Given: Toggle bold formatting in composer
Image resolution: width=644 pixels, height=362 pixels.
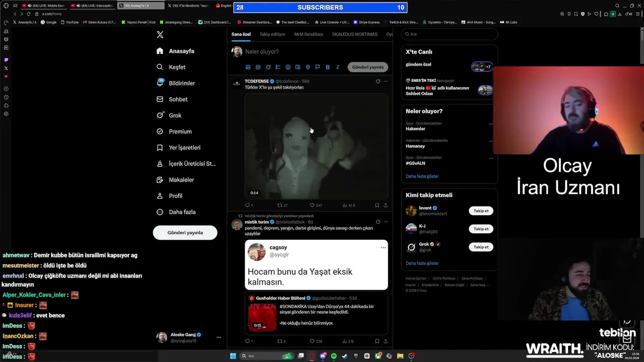Looking at the screenshot, I should [328, 67].
